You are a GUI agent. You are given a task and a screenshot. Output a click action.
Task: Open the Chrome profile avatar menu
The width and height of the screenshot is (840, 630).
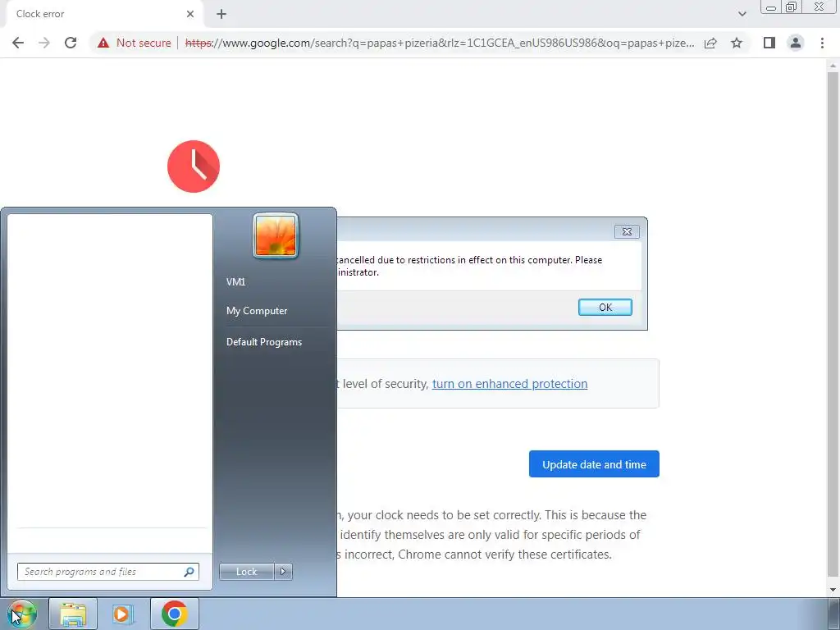(796, 43)
